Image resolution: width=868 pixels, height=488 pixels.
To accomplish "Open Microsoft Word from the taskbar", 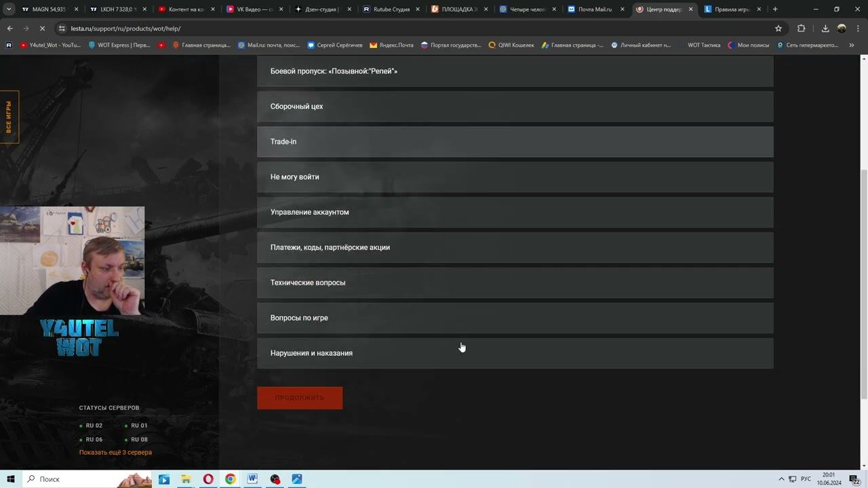I will pos(252,479).
